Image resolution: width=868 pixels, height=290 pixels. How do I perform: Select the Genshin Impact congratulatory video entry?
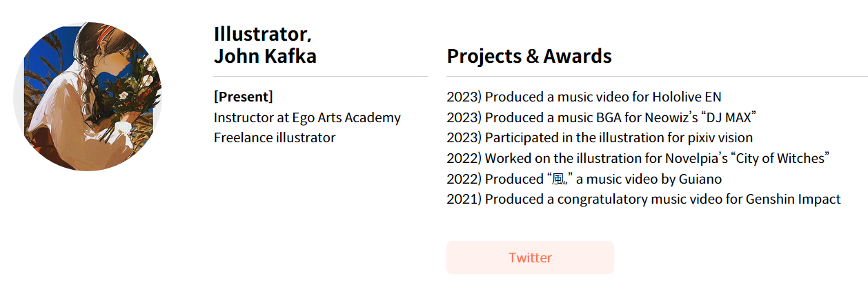click(644, 200)
